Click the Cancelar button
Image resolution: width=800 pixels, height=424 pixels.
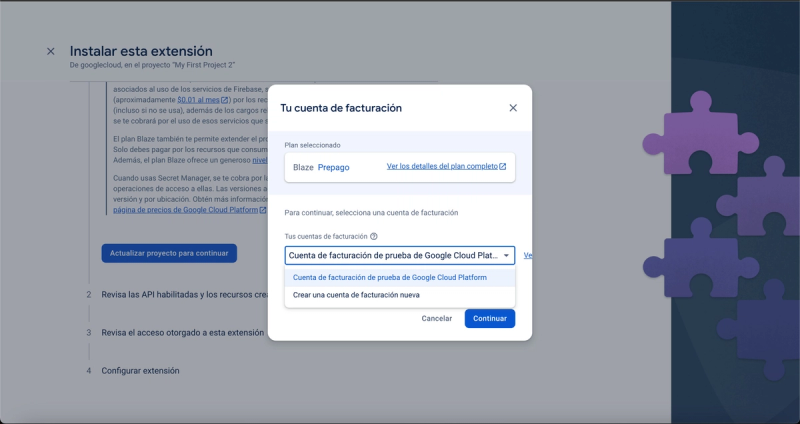pyautogui.click(x=436, y=318)
